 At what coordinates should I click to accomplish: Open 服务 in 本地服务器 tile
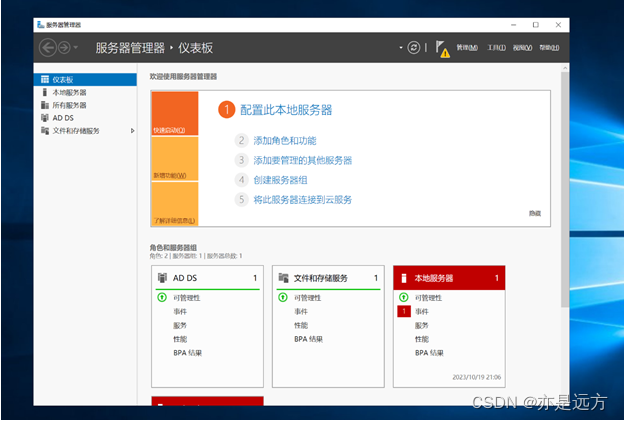point(422,325)
